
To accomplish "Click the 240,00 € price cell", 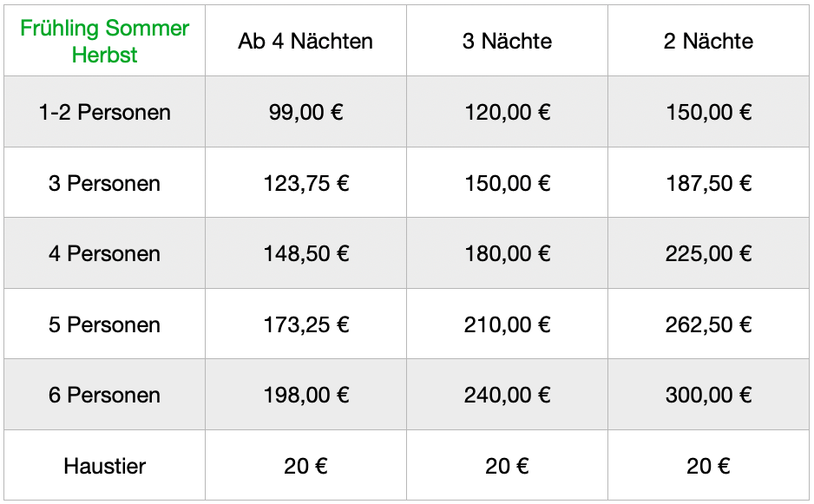I will click(x=507, y=395).
